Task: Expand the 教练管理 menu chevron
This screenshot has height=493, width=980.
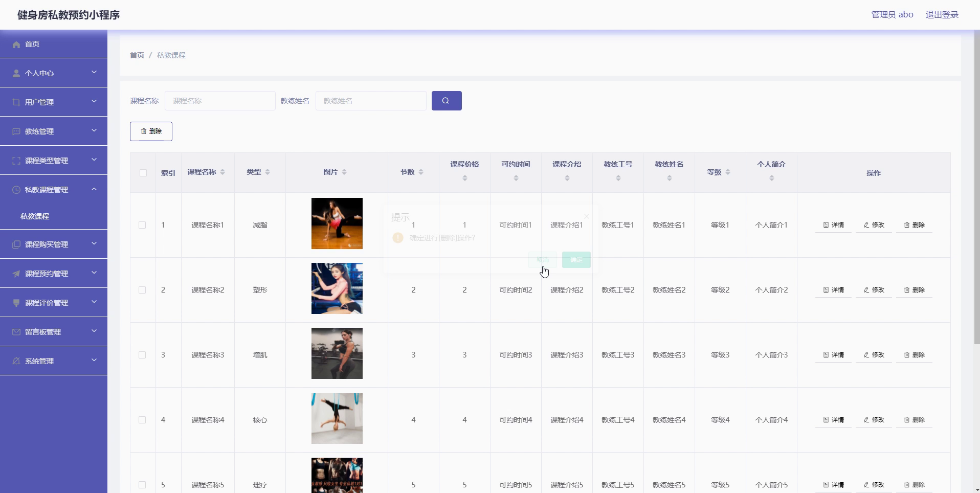Action: pos(94,131)
